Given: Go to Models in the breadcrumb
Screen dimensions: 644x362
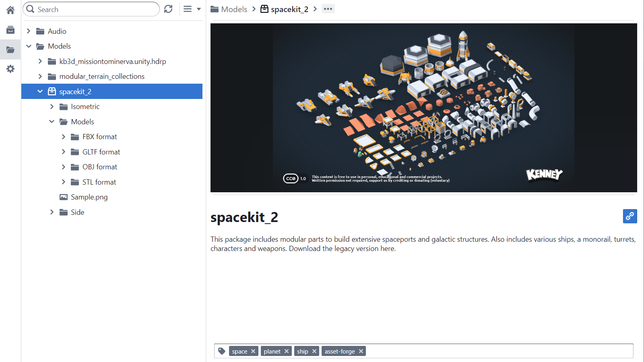Looking at the screenshot, I should [x=234, y=9].
